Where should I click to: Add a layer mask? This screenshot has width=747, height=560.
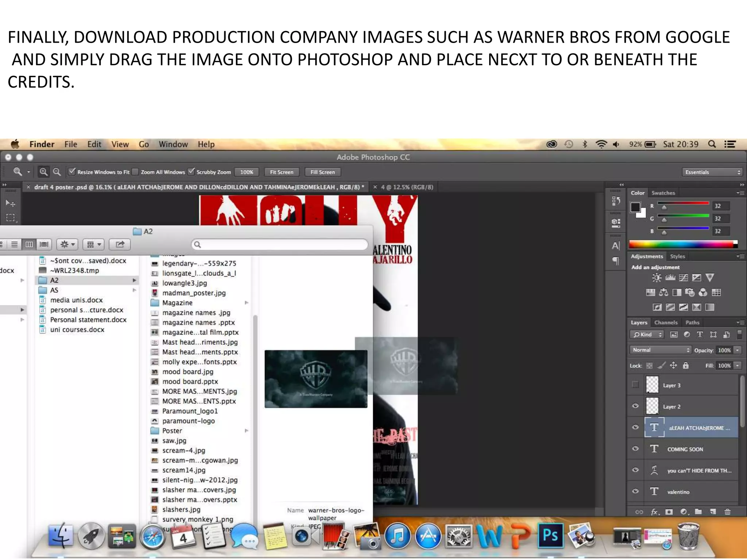pos(669,512)
